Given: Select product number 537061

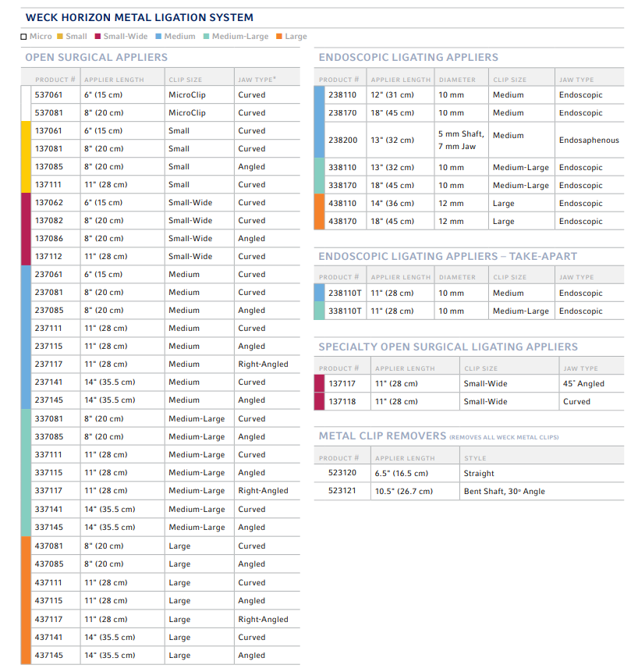Looking at the screenshot, I should point(48,95).
